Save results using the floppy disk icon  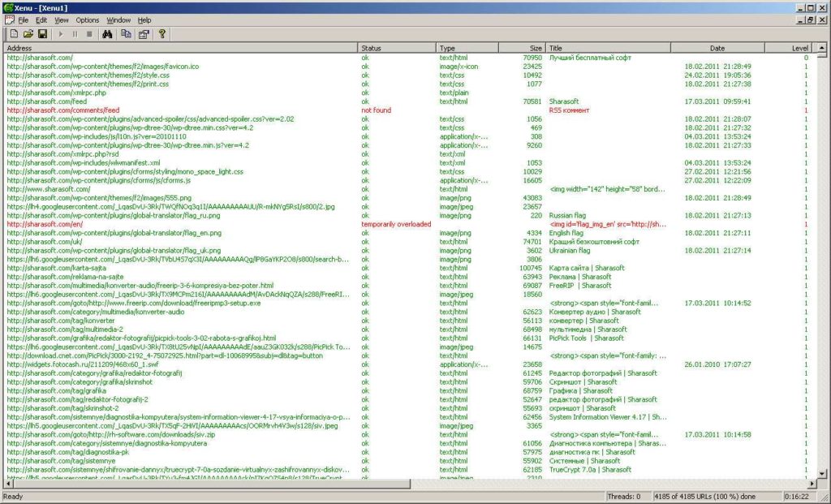click(42, 34)
